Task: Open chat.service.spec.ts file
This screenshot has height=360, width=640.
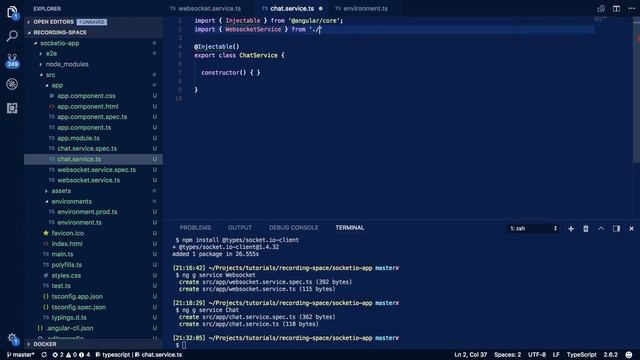Action: click(x=87, y=149)
